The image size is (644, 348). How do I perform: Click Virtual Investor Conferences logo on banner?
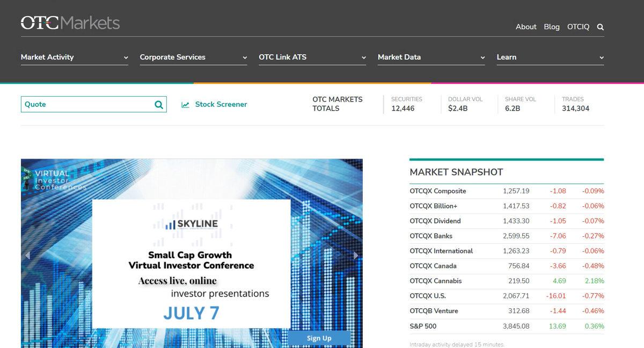pyautogui.click(x=54, y=179)
